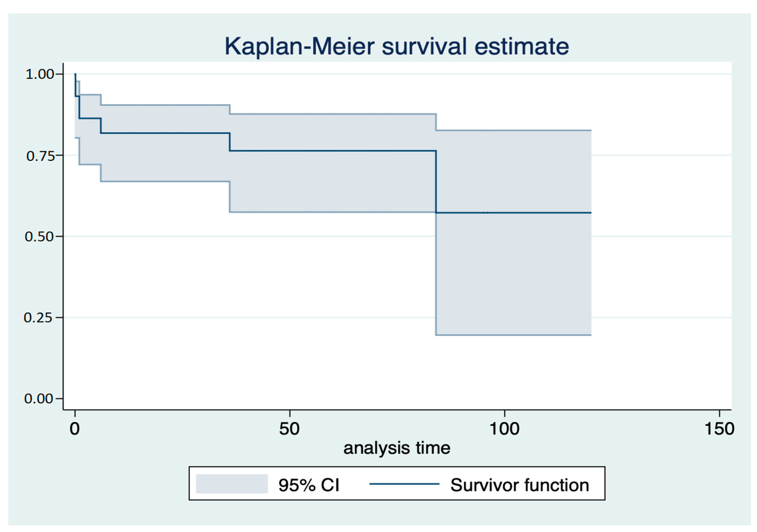Click the "Kaplan-Meier survival estimate" chart title
Screen dimensions: 757x532
pyautogui.click(x=396, y=47)
